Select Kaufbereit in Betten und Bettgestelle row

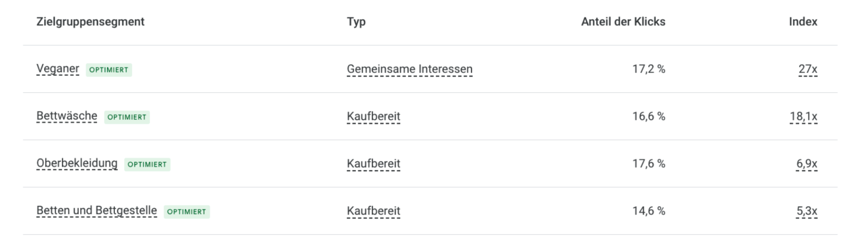coord(373,211)
